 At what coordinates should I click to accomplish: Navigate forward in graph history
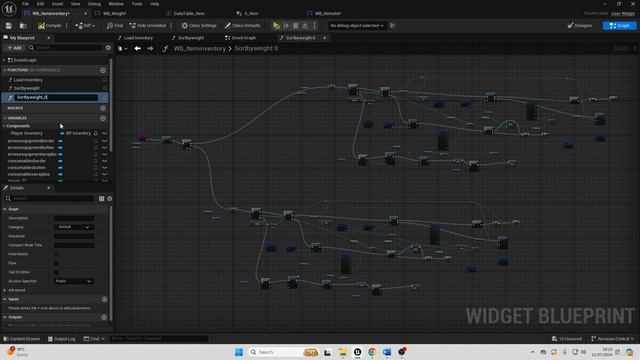click(x=150, y=49)
